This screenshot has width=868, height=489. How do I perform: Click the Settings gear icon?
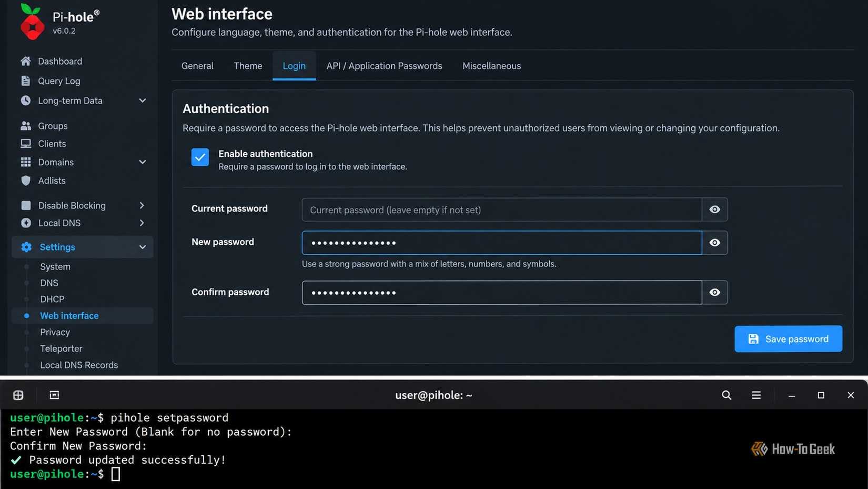[x=26, y=247]
